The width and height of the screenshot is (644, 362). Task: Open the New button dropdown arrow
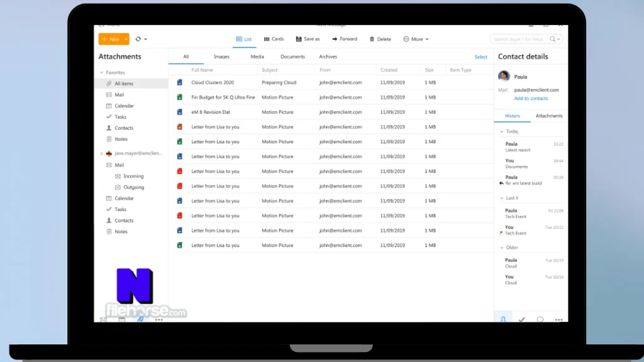pyautogui.click(x=126, y=39)
